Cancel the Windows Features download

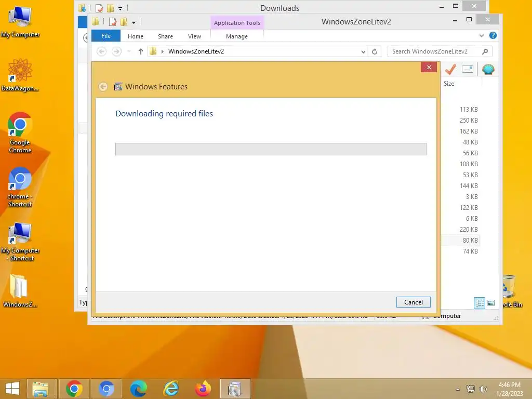[x=413, y=302]
